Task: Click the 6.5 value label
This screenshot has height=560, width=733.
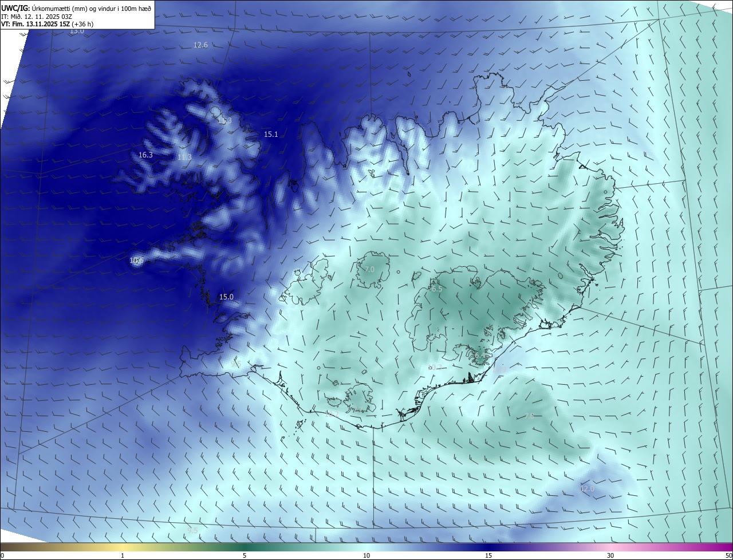Action: [x=436, y=289]
